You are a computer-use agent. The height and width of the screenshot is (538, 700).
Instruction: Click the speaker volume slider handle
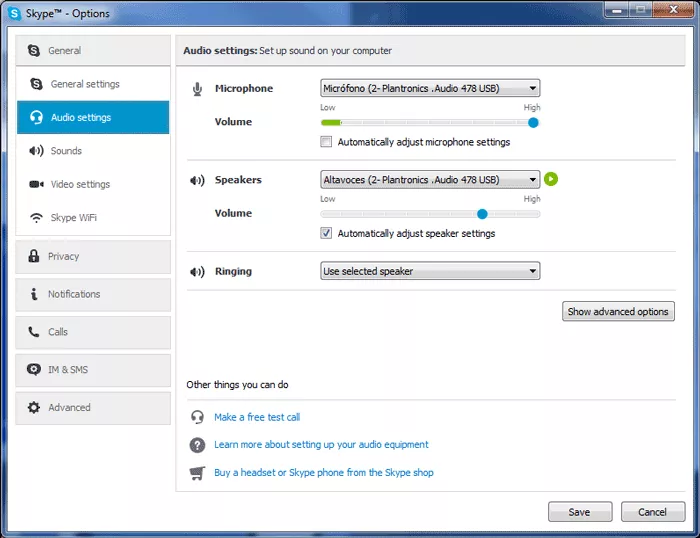click(x=482, y=214)
